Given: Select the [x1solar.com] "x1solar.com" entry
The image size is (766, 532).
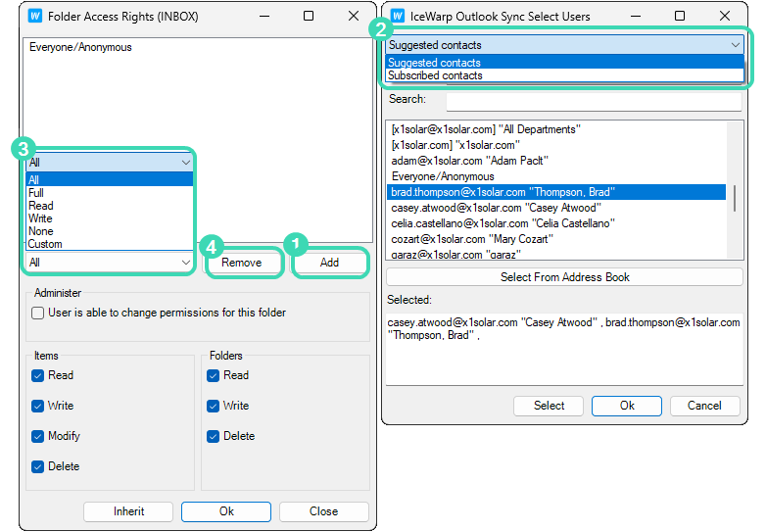Looking at the screenshot, I should pos(556,145).
